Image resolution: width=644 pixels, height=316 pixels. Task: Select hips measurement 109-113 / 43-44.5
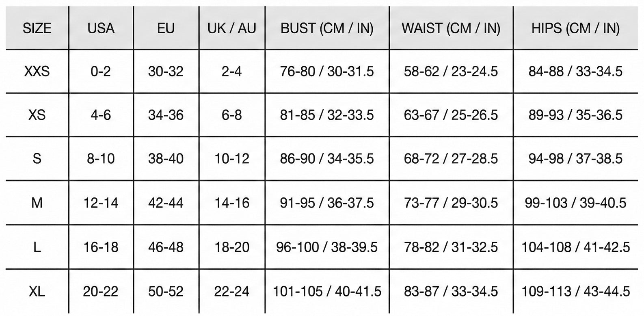[x=575, y=291]
